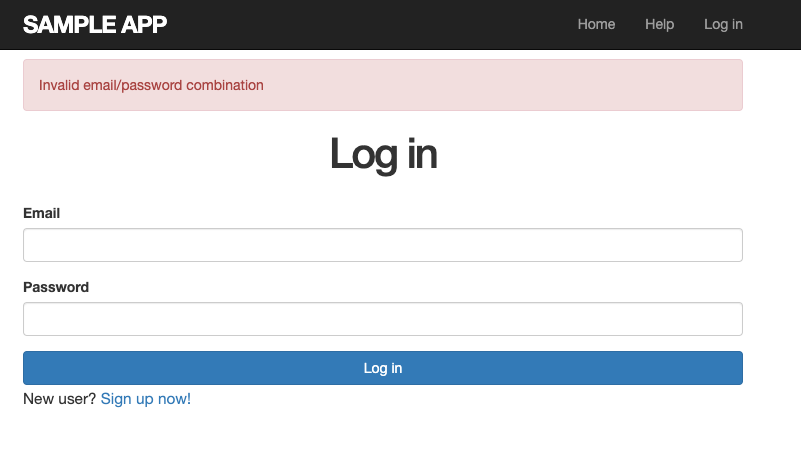Select Log in in the top navbar

(723, 24)
